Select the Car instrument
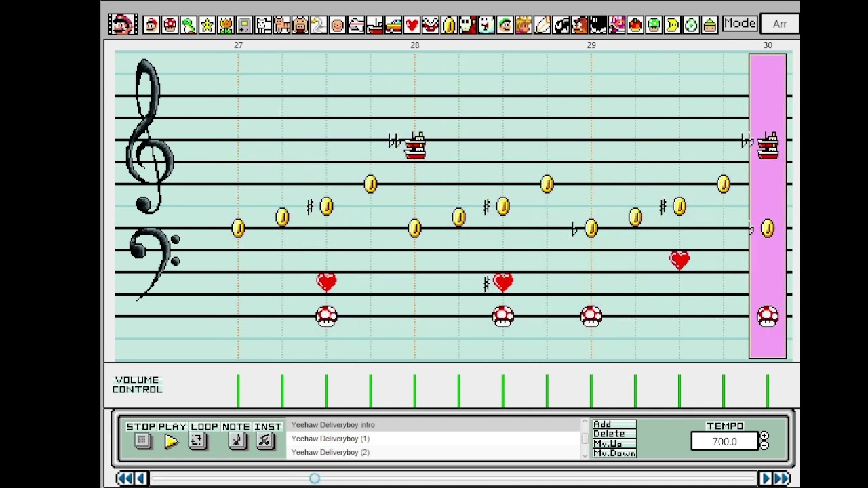The width and height of the screenshot is (868, 488). pos(393,25)
